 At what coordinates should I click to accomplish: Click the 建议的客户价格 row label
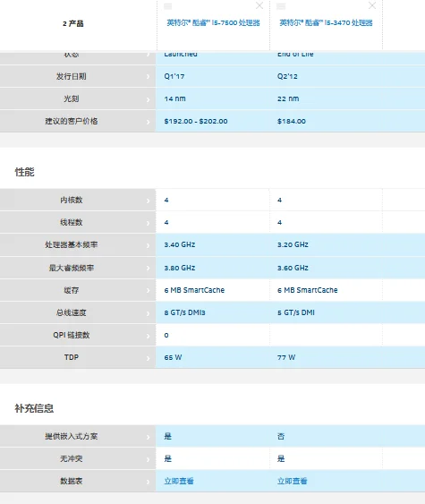(71, 121)
